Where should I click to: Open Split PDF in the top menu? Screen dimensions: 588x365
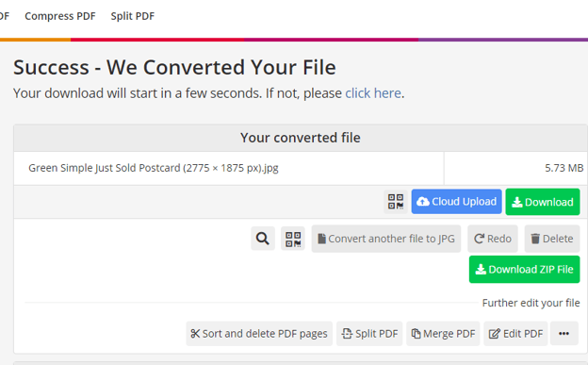click(132, 16)
